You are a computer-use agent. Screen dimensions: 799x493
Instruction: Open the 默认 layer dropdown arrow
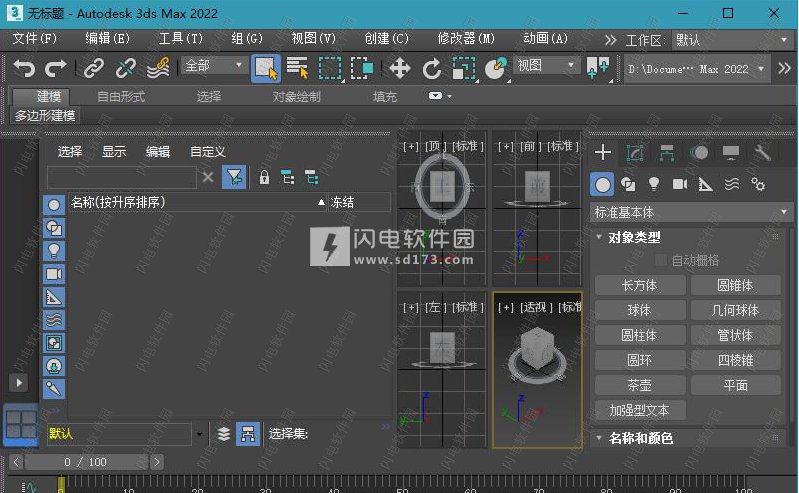[x=199, y=434]
